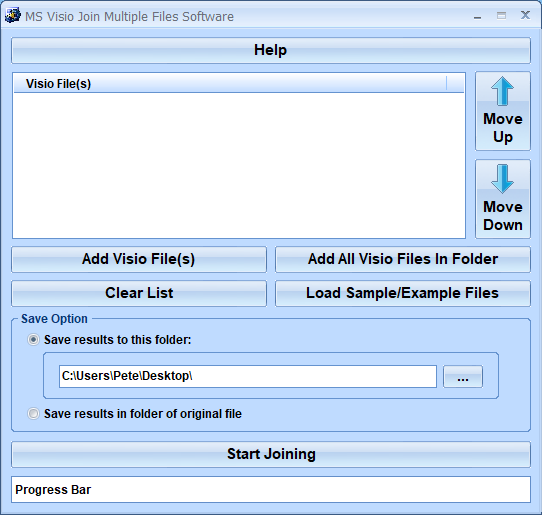Load Sample/Example Files
This screenshot has height=515, width=542.
point(403,293)
